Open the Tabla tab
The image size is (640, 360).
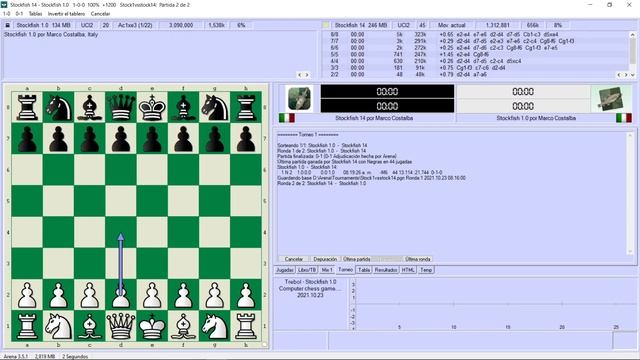tap(364, 270)
